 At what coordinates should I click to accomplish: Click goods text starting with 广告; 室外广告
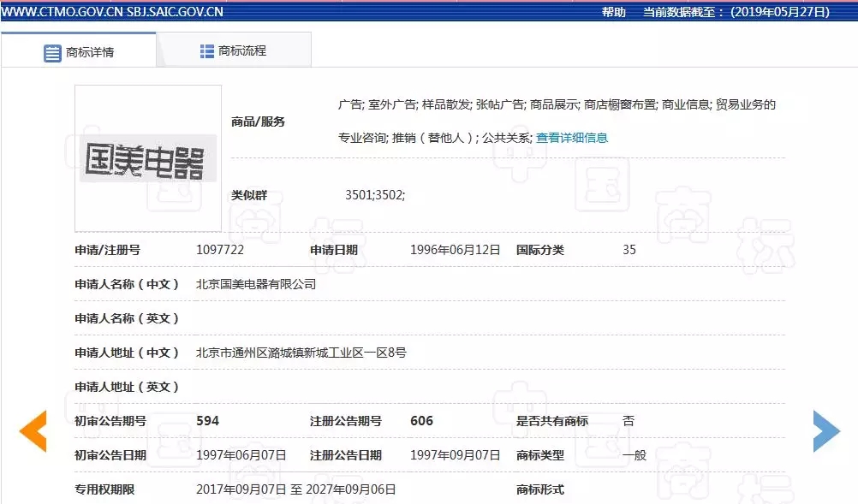point(557,121)
